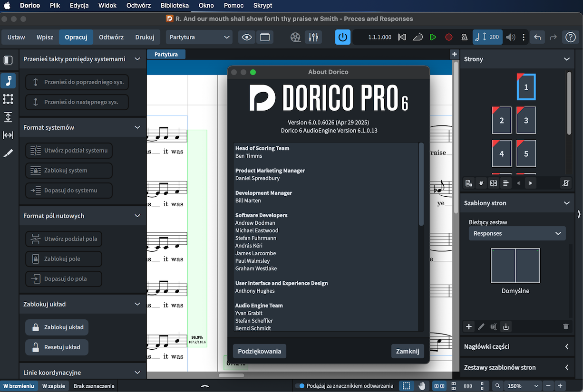The width and height of the screenshot is (583, 392).
Task: Expand Nagłówki części section
Action: [x=566, y=346]
